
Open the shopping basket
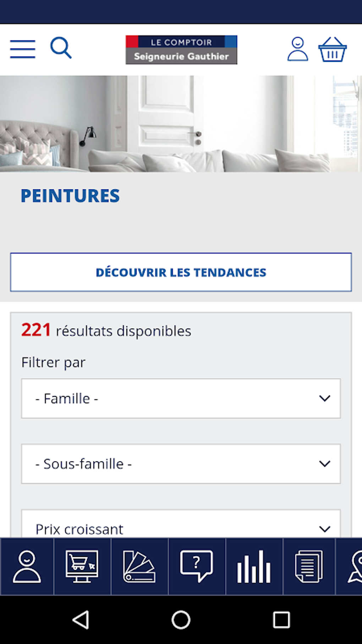(x=332, y=50)
